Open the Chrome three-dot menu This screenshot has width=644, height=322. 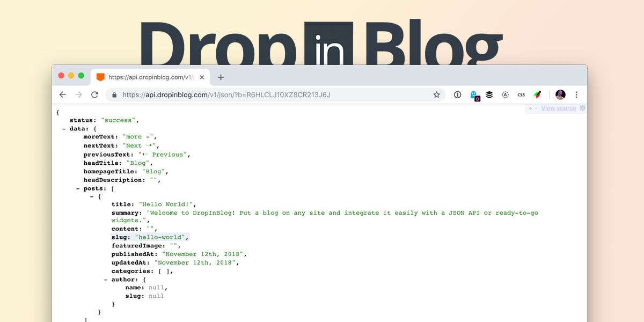pyautogui.click(x=577, y=94)
